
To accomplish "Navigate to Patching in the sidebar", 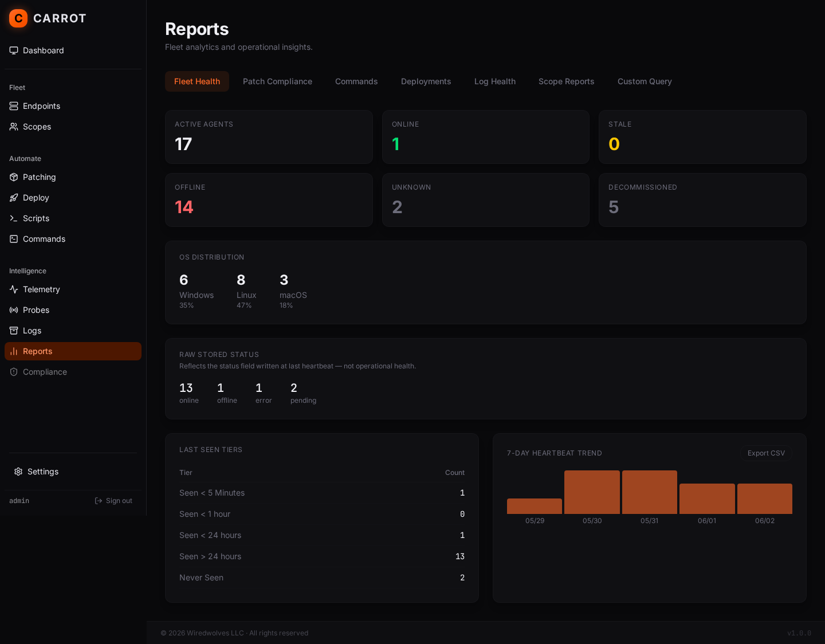I will [73, 177].
